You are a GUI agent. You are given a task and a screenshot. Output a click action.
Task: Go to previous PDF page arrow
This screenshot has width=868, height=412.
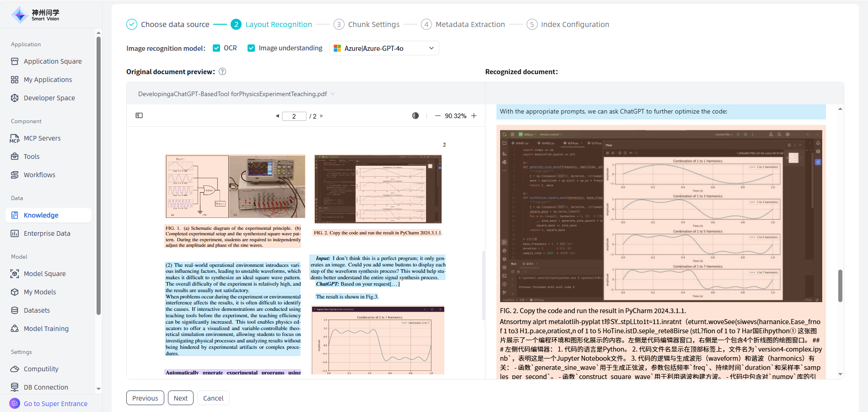pos(277,116)
